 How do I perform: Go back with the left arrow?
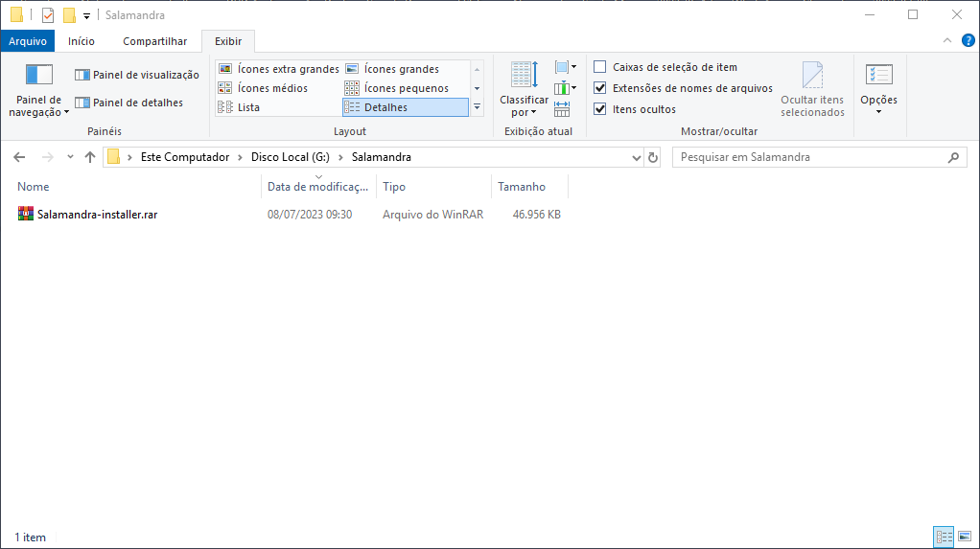pos(19,157)
